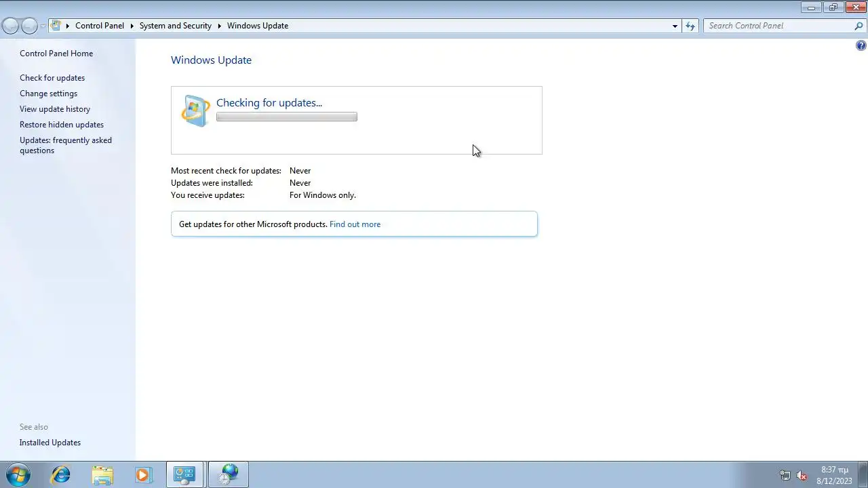The height and width of the screenshot is (488, 868).
Task: Click the Windows Update heading
Action: 211,60
